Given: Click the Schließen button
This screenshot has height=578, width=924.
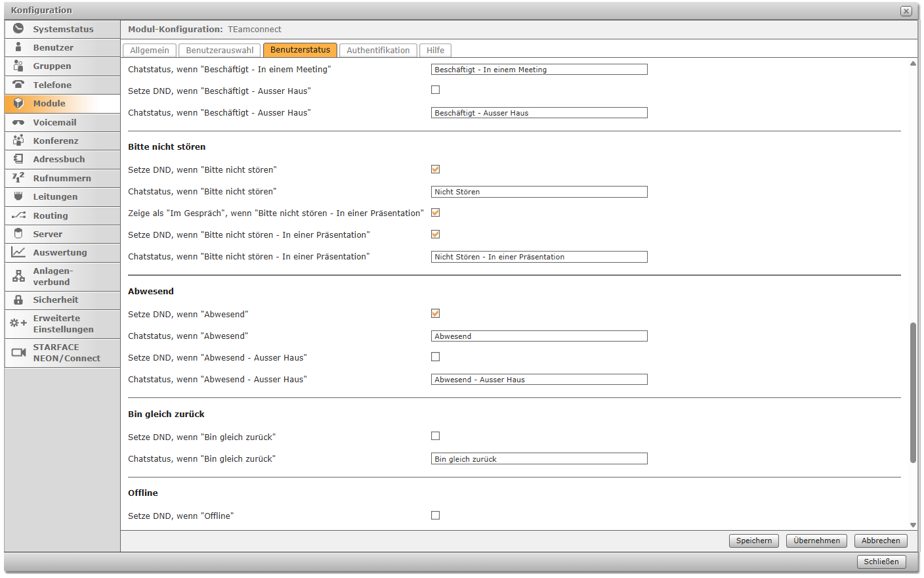Looking at the screenshot, I should click(x=881, y=562).
